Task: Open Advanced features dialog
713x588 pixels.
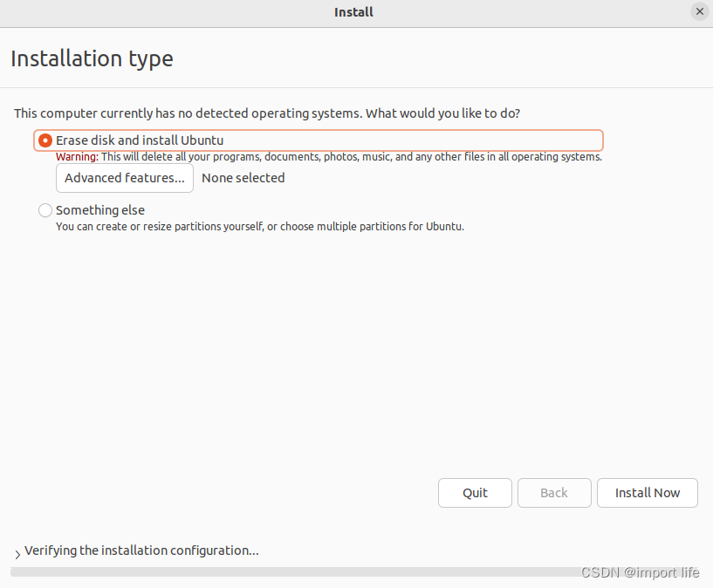Action: click(125, 178)
